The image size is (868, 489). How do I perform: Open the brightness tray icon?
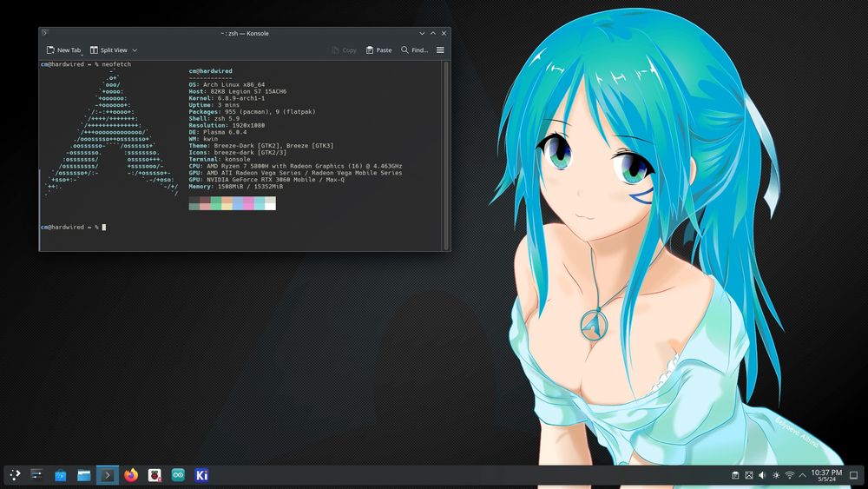click(x=776, y=475)
